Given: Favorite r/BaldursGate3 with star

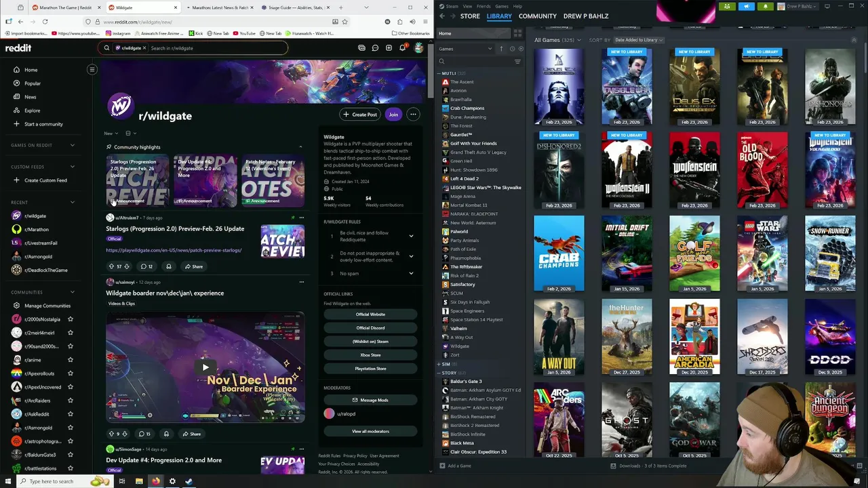Looking at the screenshot, I should point(71,455).
